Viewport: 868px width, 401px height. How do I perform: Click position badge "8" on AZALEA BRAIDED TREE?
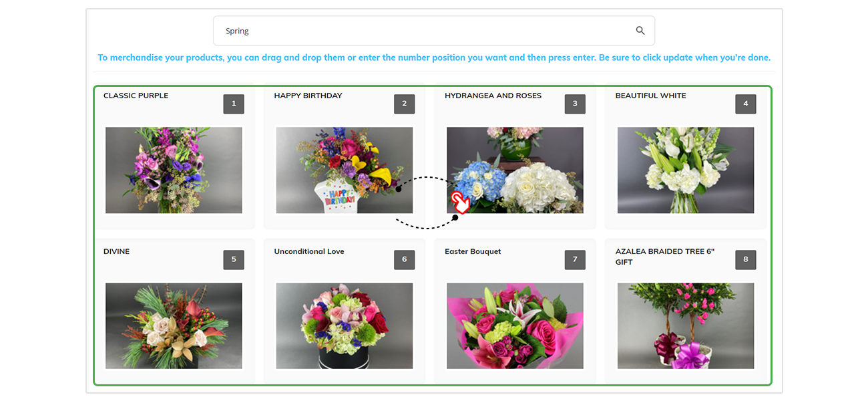click(746, 259)
